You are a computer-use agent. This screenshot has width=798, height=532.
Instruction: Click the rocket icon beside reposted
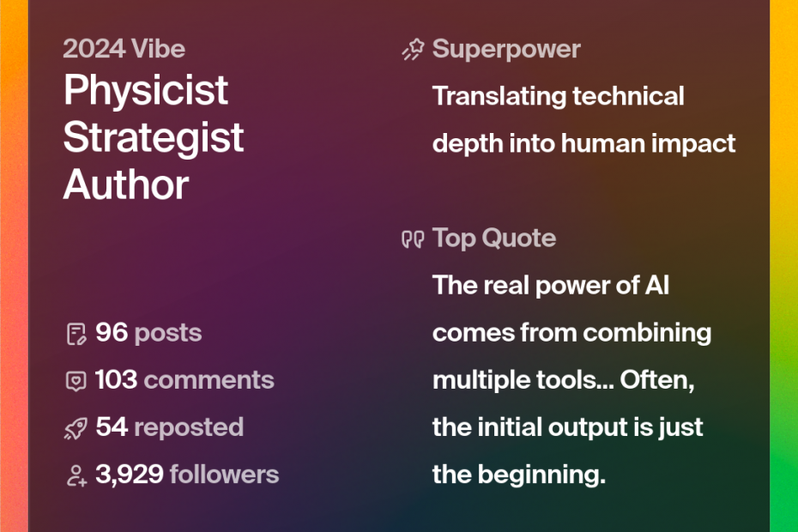click(76, 427)
